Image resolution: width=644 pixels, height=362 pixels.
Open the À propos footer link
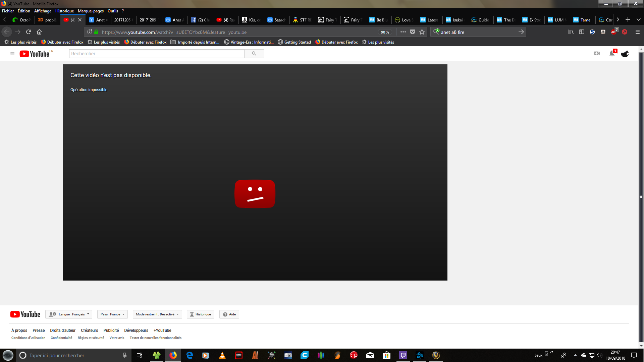pos(19,330)
